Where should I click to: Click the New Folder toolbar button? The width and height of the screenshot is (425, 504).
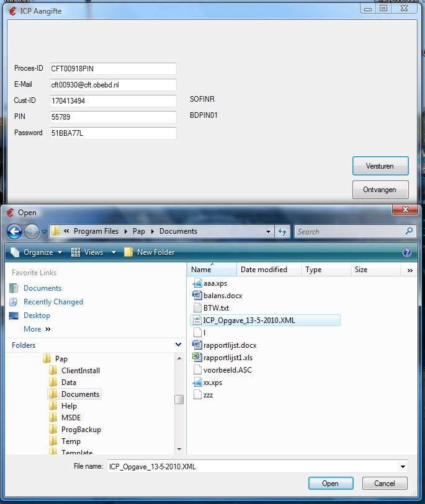[x=150, y=252]
